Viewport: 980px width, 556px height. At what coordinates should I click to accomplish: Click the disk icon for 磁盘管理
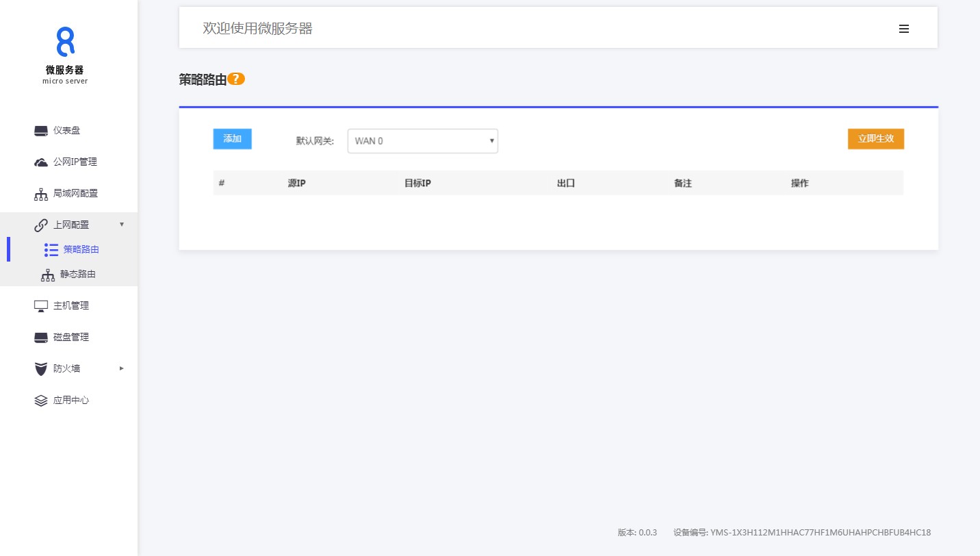point(41,338)
